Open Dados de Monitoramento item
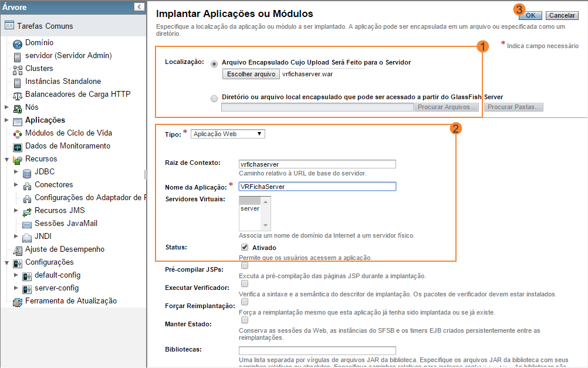 coord(68,146)
